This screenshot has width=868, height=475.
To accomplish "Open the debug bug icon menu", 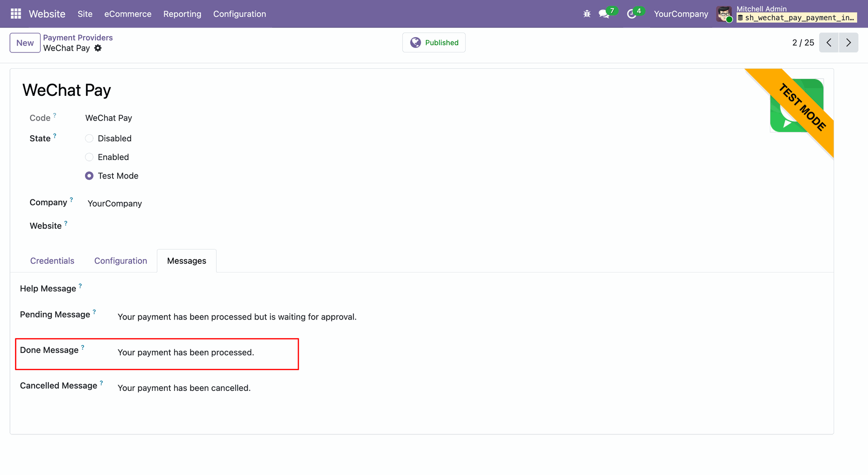I will tap(587, 14).
